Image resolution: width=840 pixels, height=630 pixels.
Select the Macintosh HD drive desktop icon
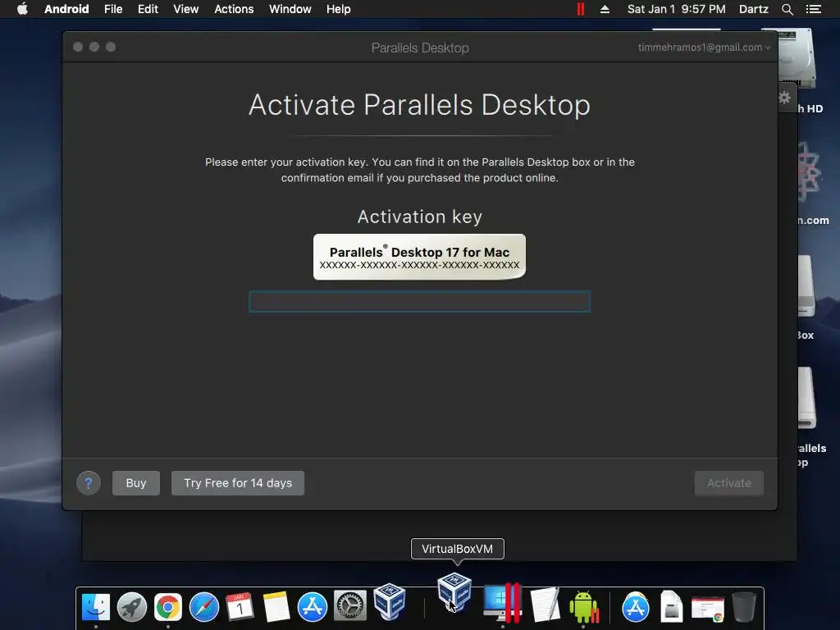(x=797, y=59)
